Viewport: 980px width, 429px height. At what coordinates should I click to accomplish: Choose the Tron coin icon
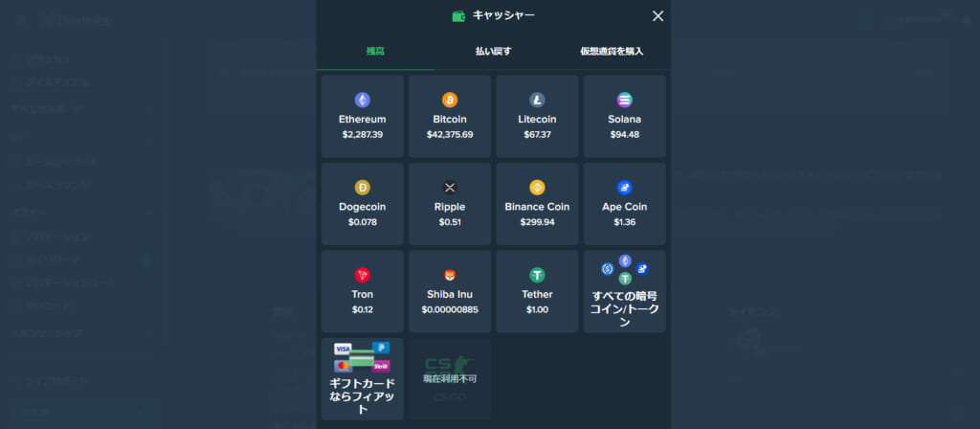coord(363,275)
